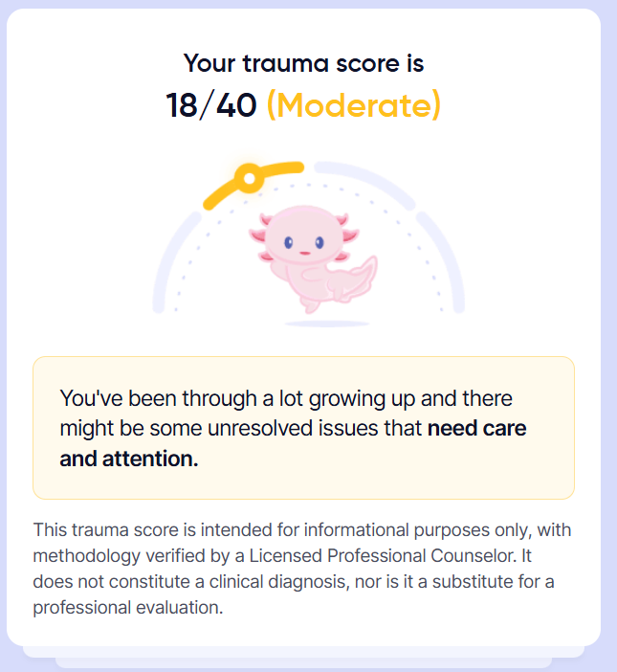Click the shadow beneath the axolotl
The height and width of the screenshot is (672, 617).
pyautogui.click(x=327, y=324)
